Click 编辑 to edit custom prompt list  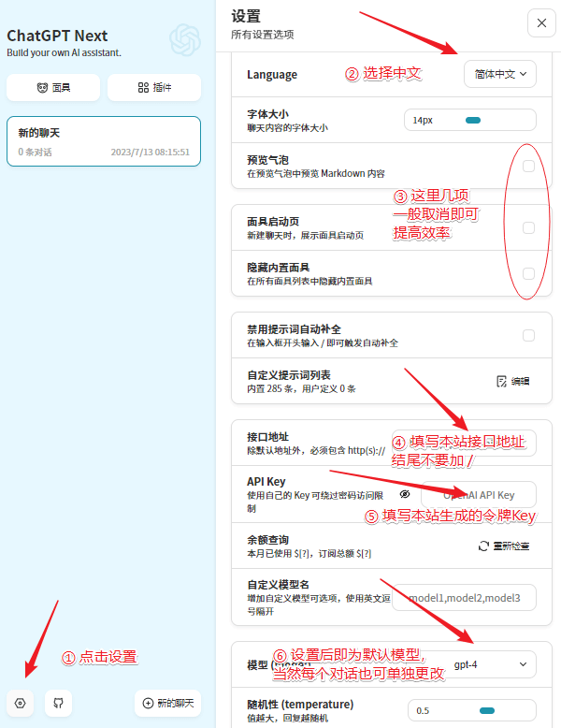tap(513, 381)
